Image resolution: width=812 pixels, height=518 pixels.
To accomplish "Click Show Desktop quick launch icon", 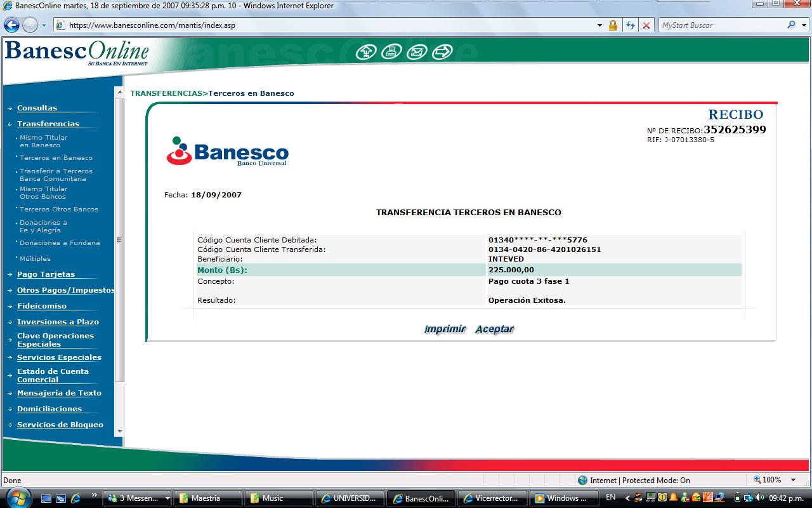I will 46,498.
